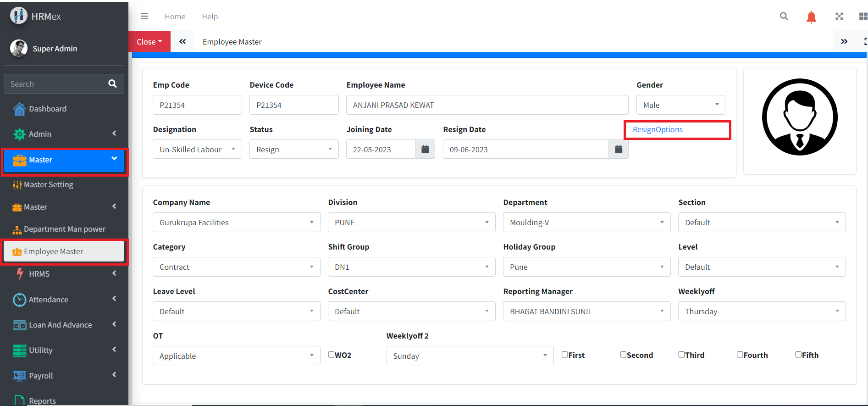The height and width of the screenshot is (406, 868).
Task: Click the sidebar search magnifier button
Action: tap(112, 84)
